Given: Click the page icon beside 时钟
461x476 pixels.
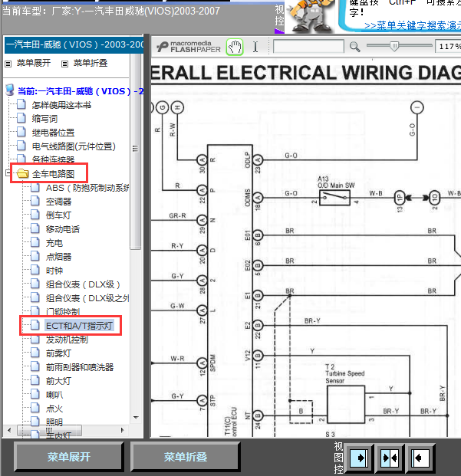Looking at the screenshot, I should point(35,270).
